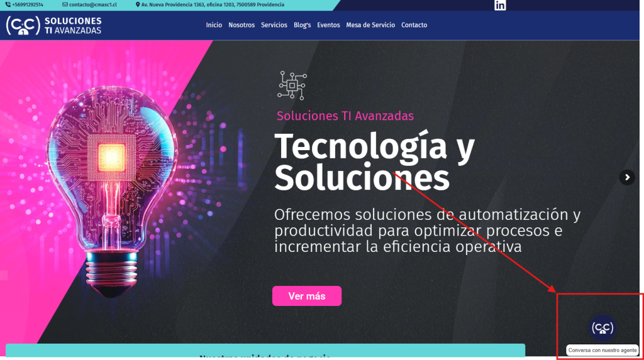Open the chat agent bubble icon
This screenshot has width=644, height=360.
(602, 327)
